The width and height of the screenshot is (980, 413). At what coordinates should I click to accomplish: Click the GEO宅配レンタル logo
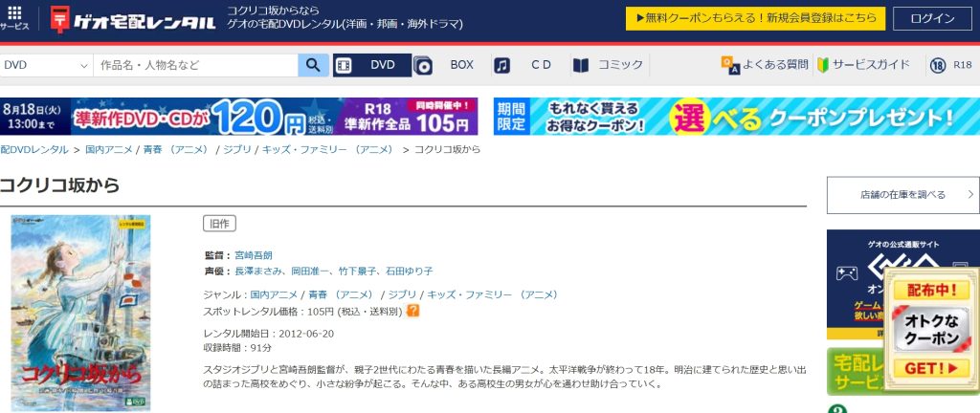[134, 21]
